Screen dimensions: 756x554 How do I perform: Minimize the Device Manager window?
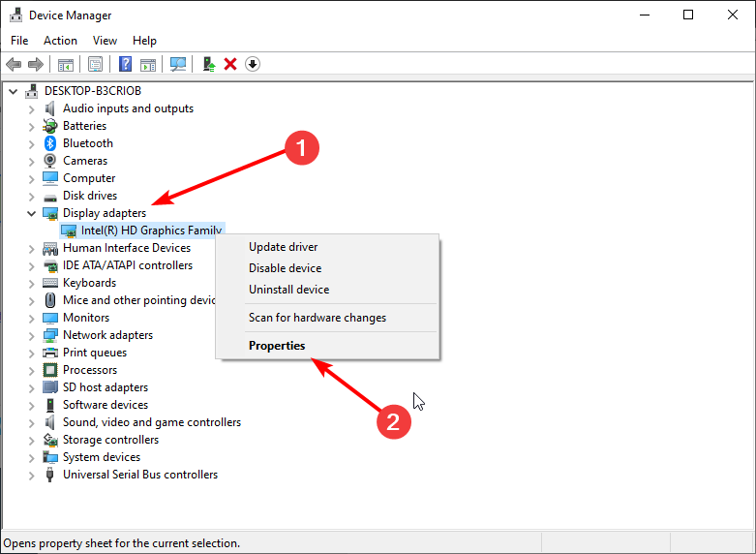click(645, 15)
